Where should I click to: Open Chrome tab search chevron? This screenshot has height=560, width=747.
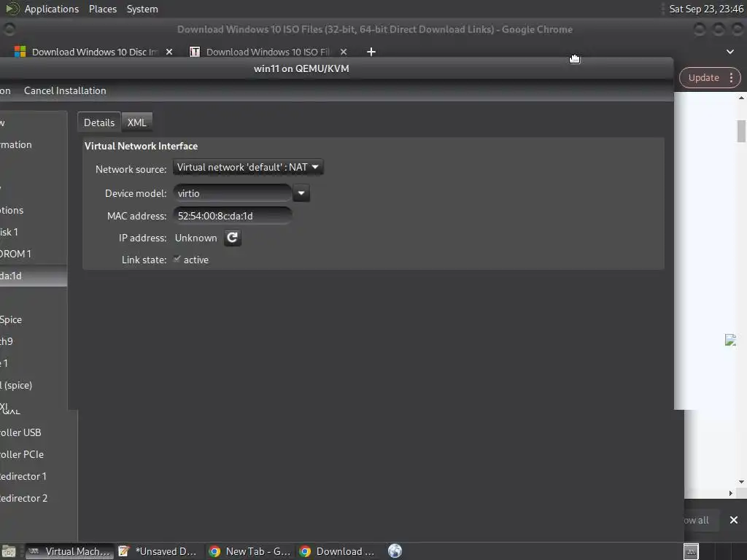729,52
